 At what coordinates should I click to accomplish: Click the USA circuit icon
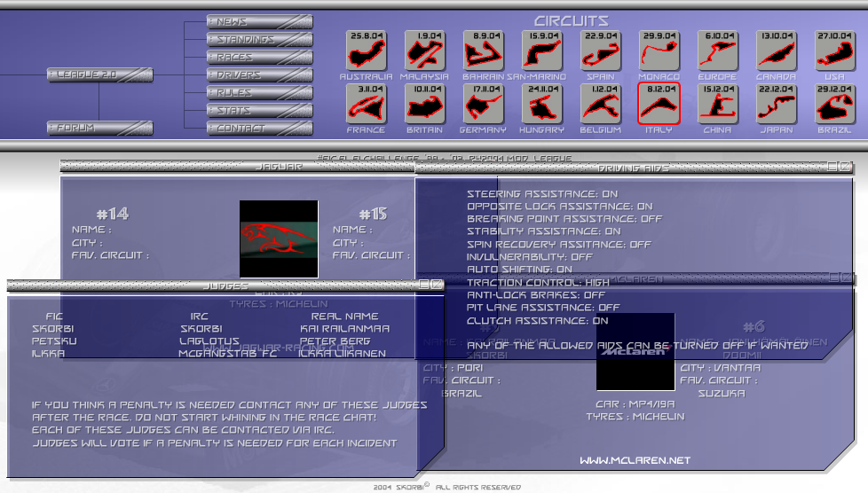835,51
